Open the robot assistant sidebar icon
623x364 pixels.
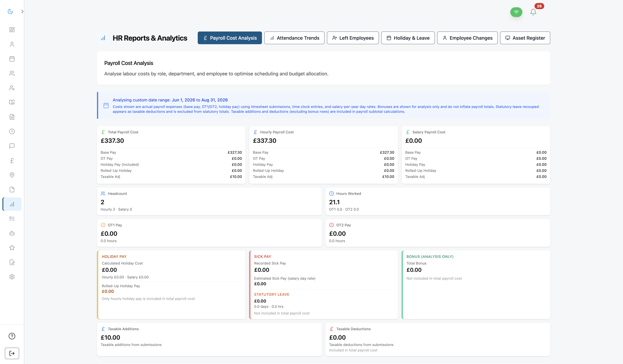coord(12,233)
